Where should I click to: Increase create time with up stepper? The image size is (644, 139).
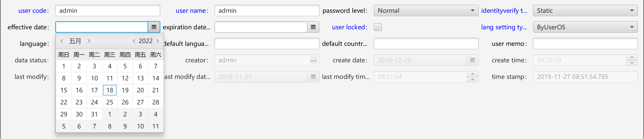[632, 57]
